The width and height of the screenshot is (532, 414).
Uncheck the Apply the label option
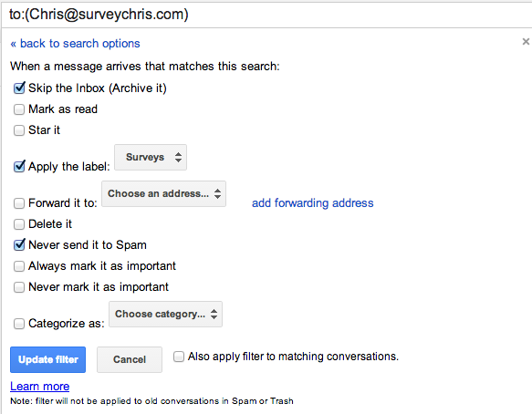[x=19, y=167]
